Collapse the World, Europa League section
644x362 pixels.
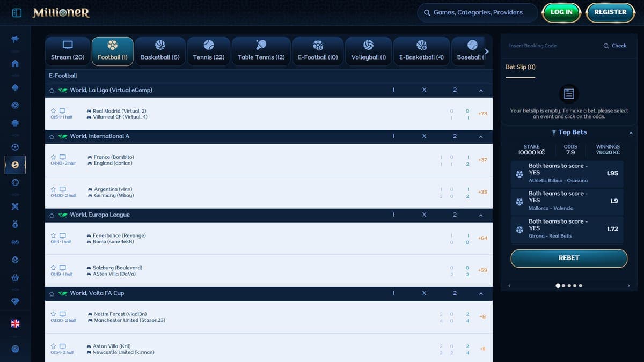click(481, 215)
